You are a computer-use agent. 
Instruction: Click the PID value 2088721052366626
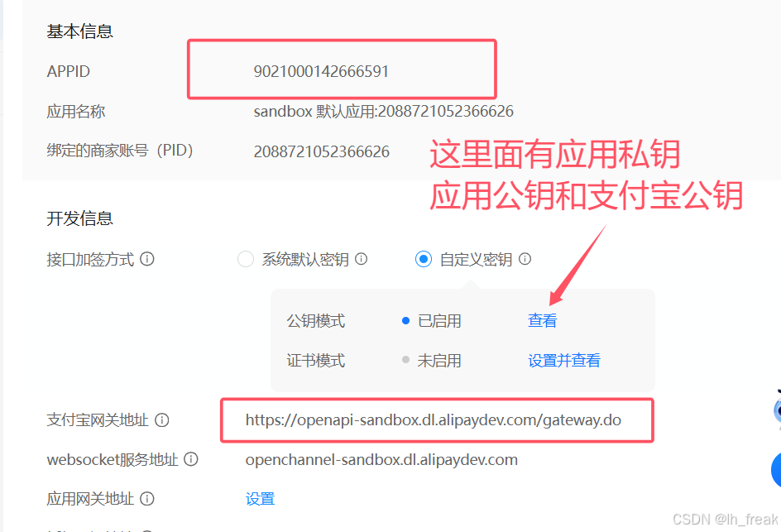(x=321, y=151)
